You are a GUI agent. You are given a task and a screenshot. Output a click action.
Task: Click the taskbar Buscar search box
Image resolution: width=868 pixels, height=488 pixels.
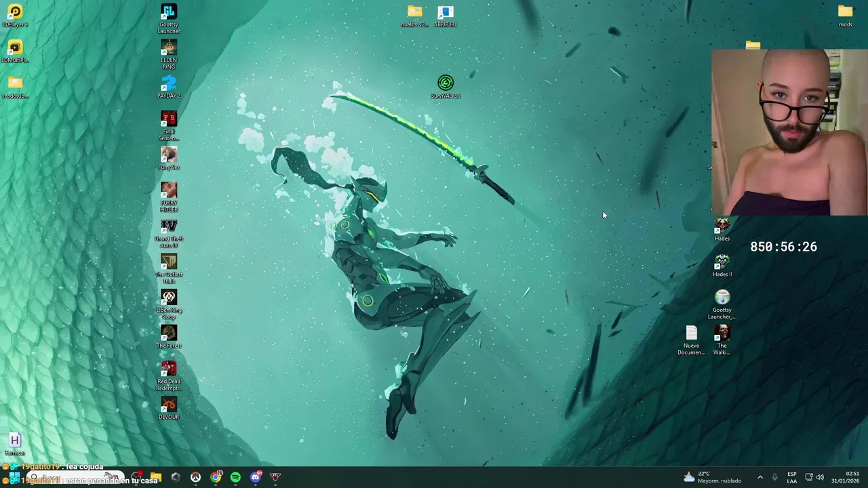(75, 477)
